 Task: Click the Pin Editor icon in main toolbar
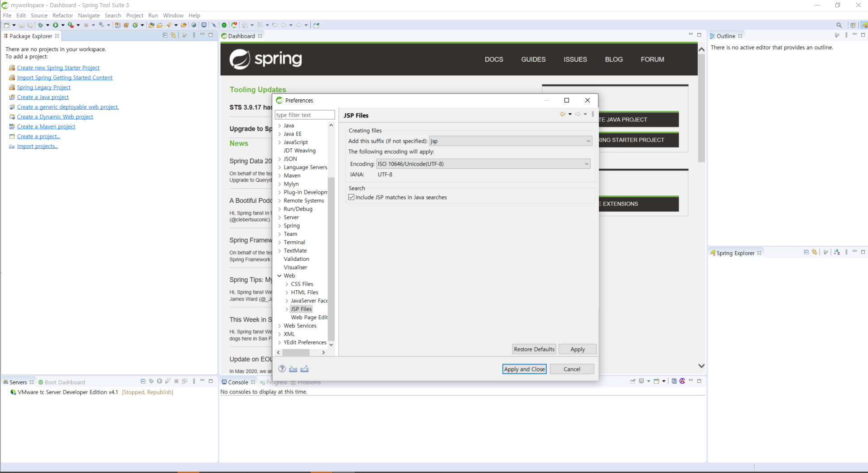316,25
